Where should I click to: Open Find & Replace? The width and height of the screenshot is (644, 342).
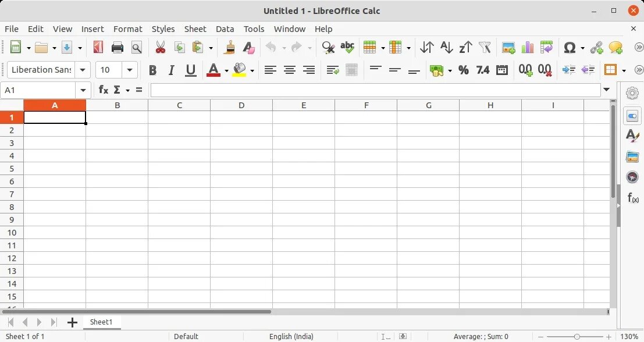point(328,47)
